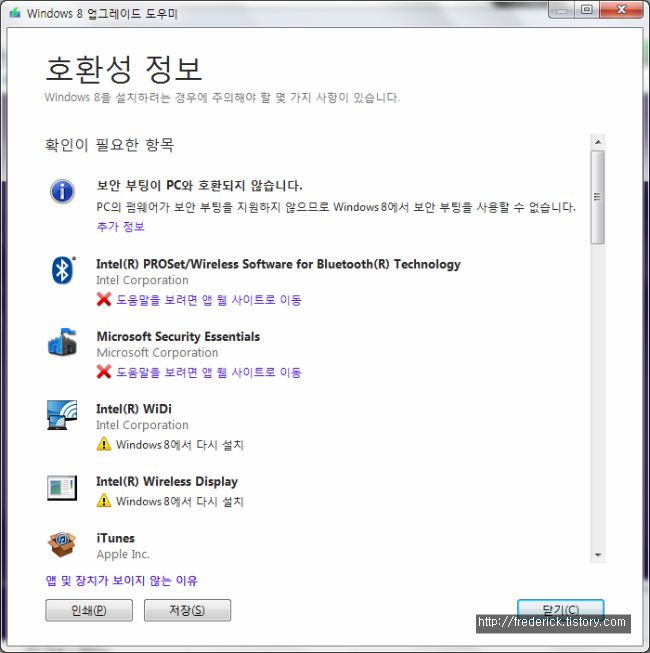Click the Windows 8 upgrade assistant title bar icon
650x653 pixels.
coord(15,13)
